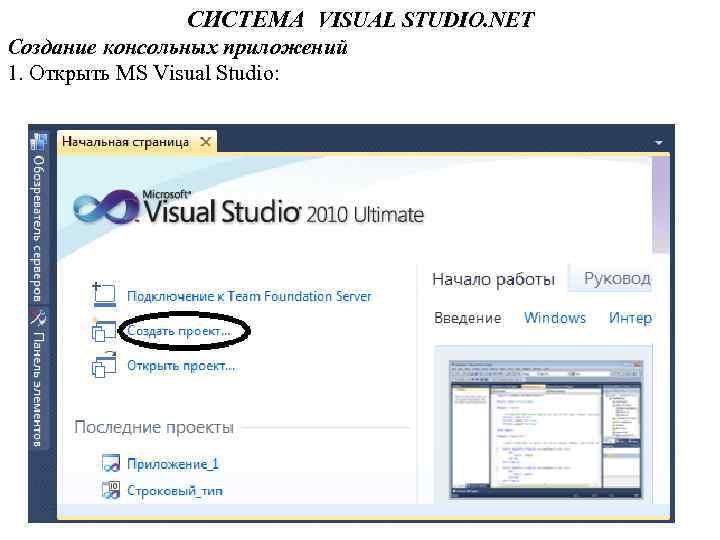Click the Создать проект... link
Viewport: 720px width, 540px height.
coord(179,331)
